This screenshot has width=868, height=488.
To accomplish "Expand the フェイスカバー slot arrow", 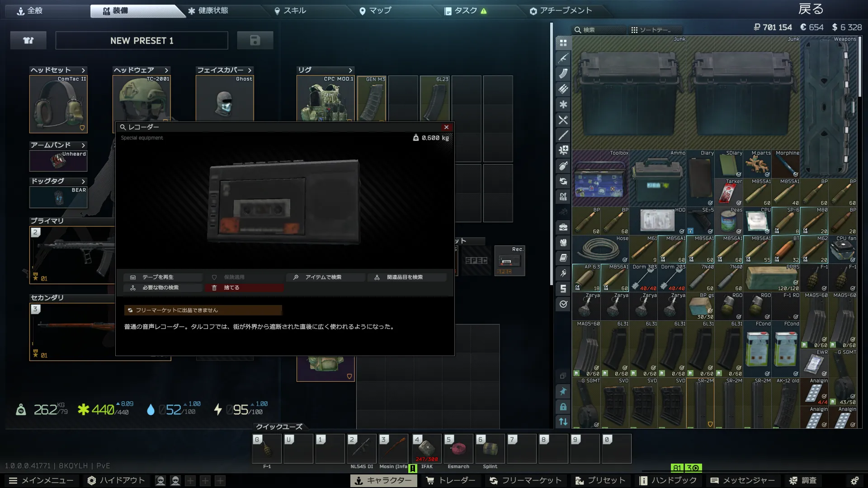I will pyautogui.click(x=250, y=70).
